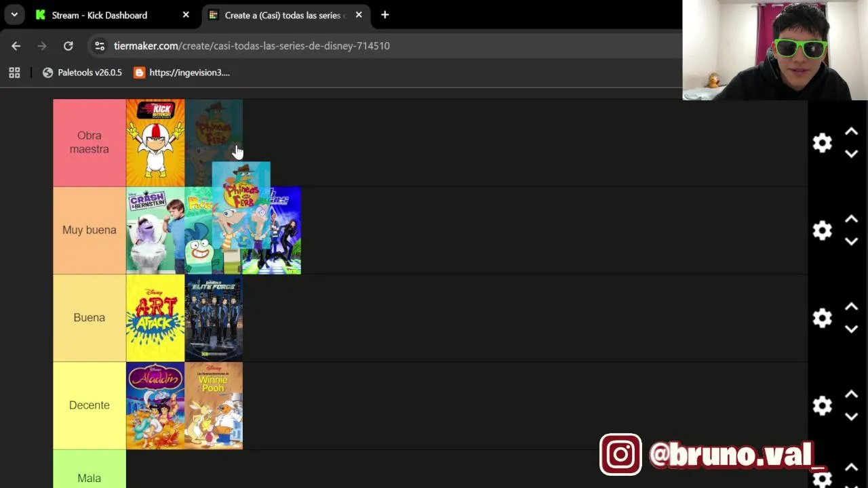View site information icon in address bar
The image size is (868, 488).
click(x=100, y=46)
